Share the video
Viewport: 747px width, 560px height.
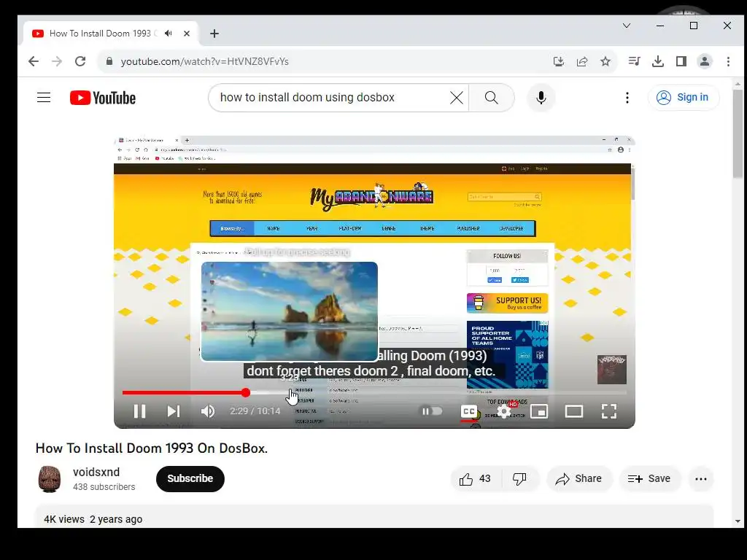tap(578, 479)
